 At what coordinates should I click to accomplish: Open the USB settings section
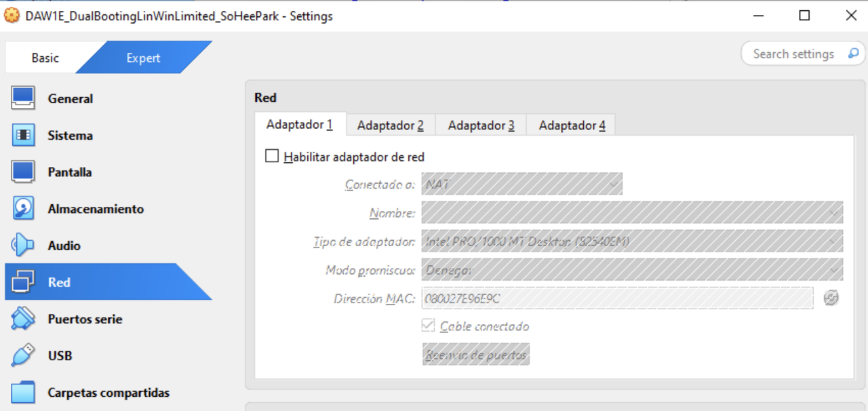pyautogui.click(x=108, y=355)
